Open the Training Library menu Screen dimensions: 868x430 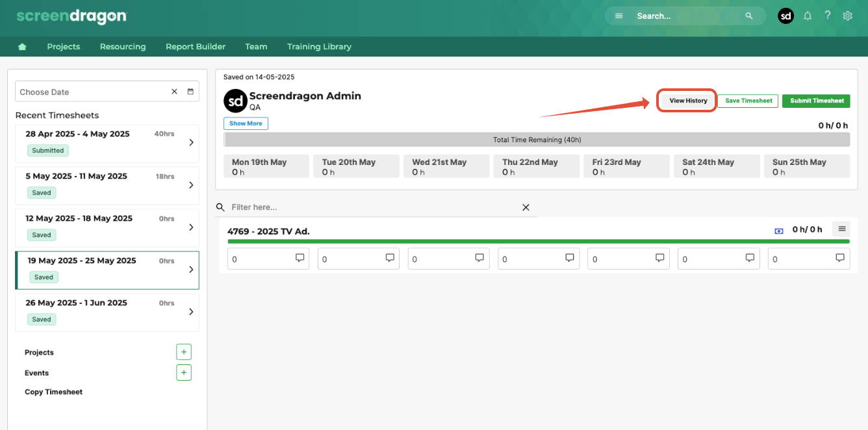point(319,47)
